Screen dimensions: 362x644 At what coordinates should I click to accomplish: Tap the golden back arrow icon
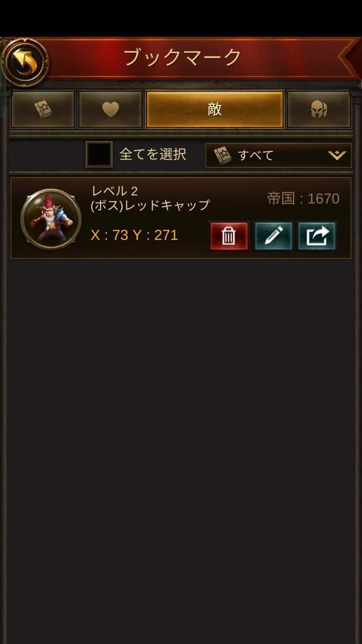[25, 62]
